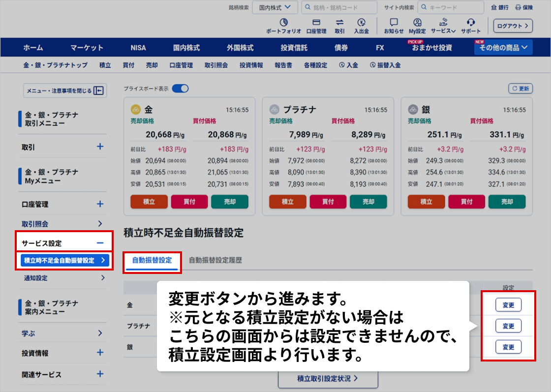The height and width of the screenshot is (392, 551).
Task: Click the サポート headset icon
Action: [x=471, y=23]
